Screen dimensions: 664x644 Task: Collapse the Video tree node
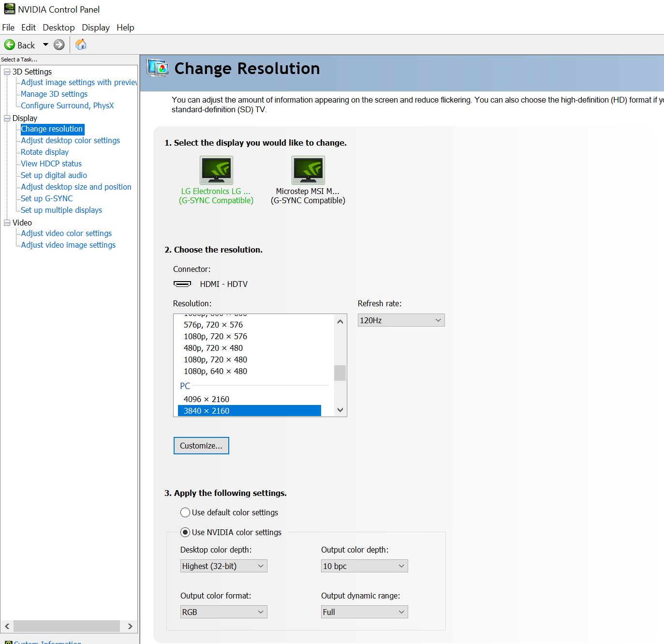click(7, 223)
